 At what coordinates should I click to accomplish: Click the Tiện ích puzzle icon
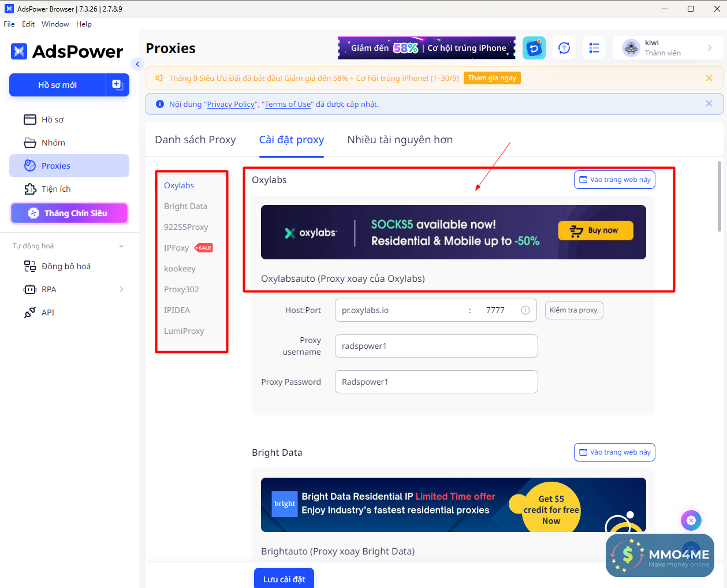(x=30, y=189)
